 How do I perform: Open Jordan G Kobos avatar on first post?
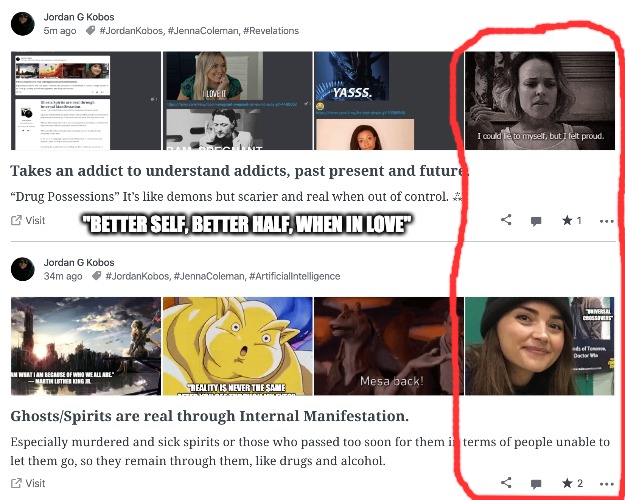[23, 24]
